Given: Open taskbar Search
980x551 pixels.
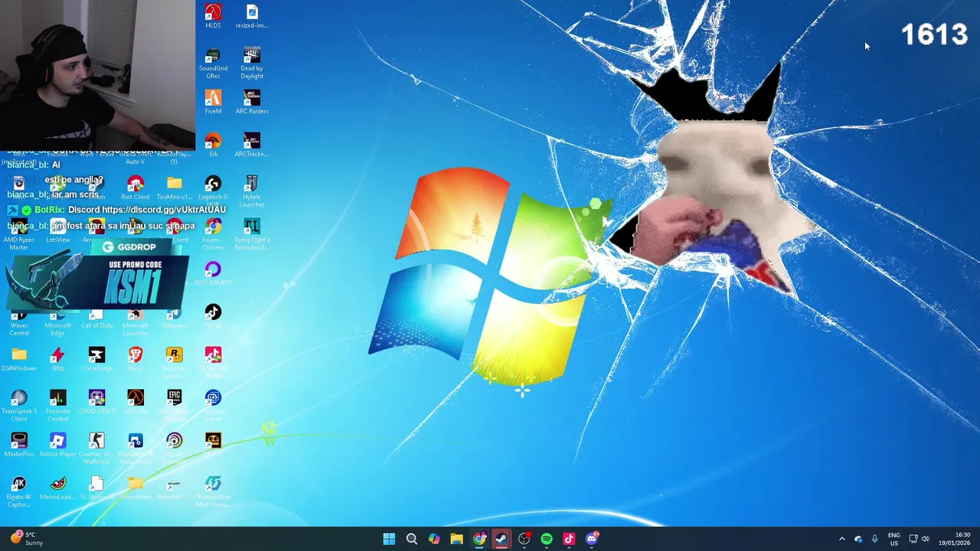Looking at the screenshot, I should tap(412, 539).
